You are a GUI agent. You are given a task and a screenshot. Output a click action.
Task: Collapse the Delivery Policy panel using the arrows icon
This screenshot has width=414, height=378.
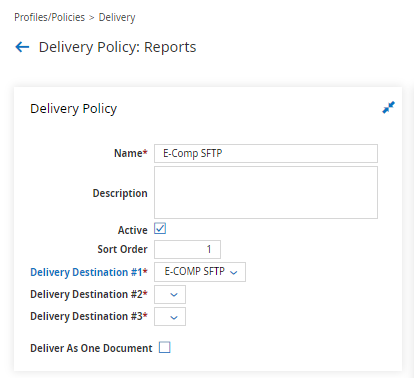pyautogui.click(x=388, y=107)
